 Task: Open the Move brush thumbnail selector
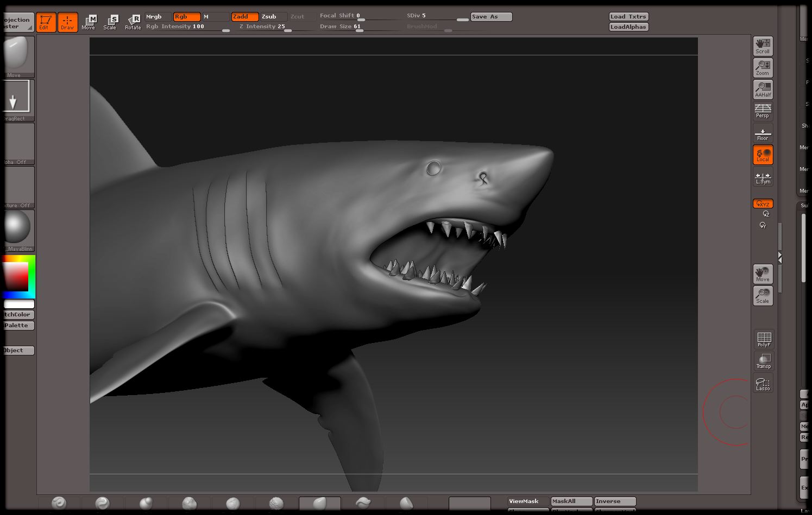pos(17,57)
